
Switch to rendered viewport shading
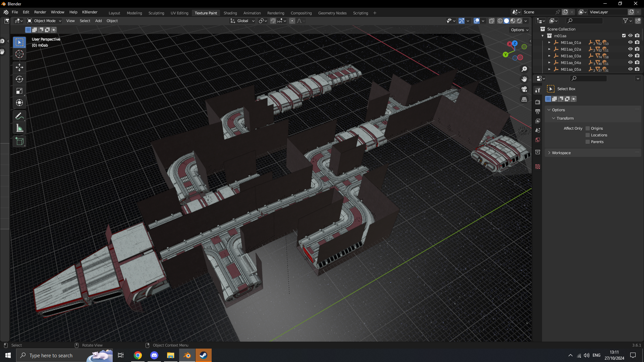tap(519, 21)
